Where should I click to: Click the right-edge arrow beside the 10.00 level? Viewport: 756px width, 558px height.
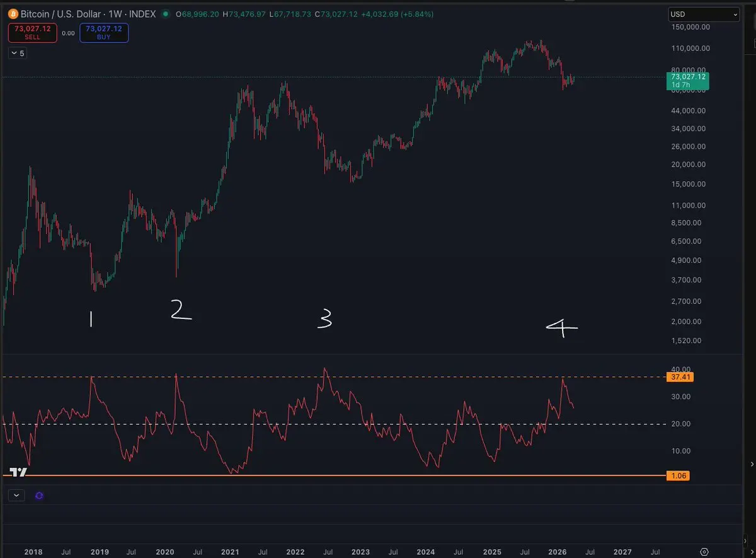click(753, 463)
